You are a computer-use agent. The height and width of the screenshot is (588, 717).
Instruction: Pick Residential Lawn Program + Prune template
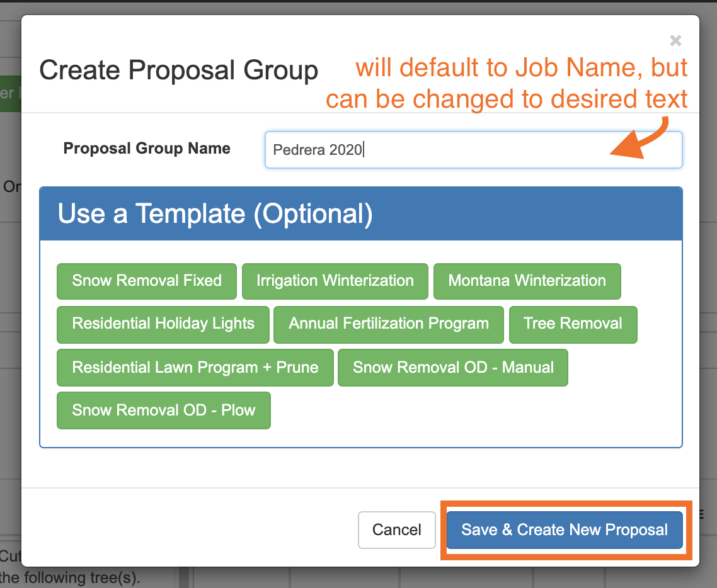pos(195,368)
